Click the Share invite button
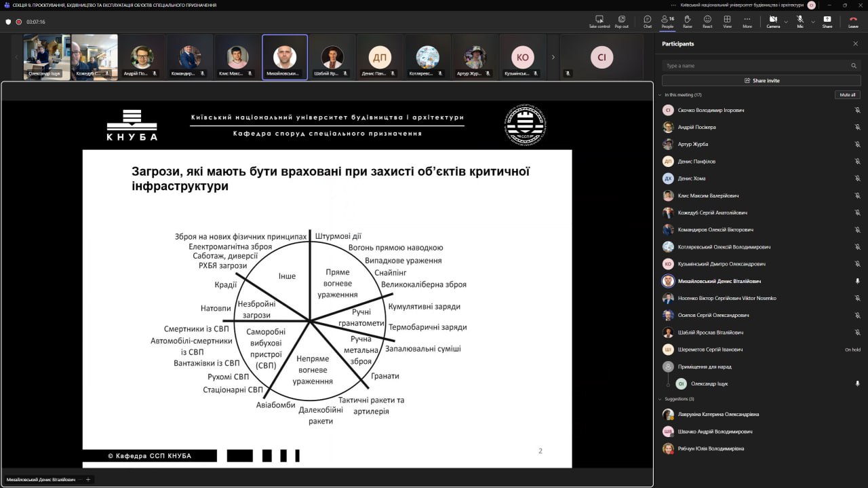The width and height of the screenshot is (868, 488). (761, 80)
